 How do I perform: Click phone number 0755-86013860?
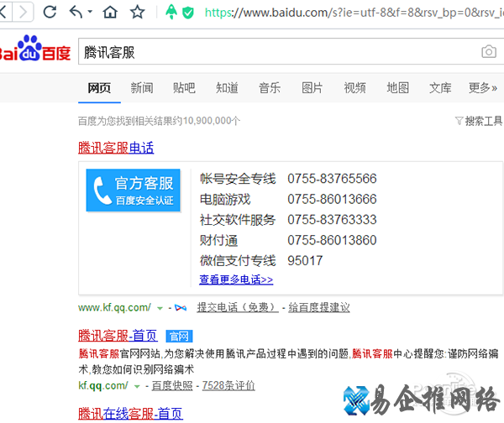pos(332,240)
